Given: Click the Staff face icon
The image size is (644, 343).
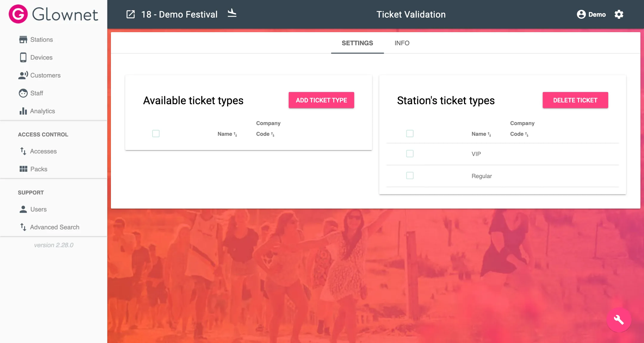Looking at the screenshot, I should pos(23,93).
